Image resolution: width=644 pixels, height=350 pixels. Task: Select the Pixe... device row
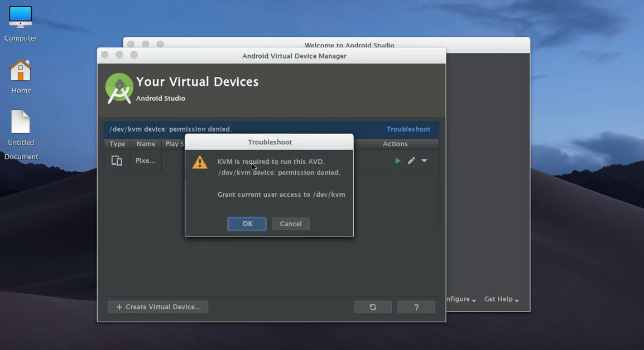click(146, 161)
